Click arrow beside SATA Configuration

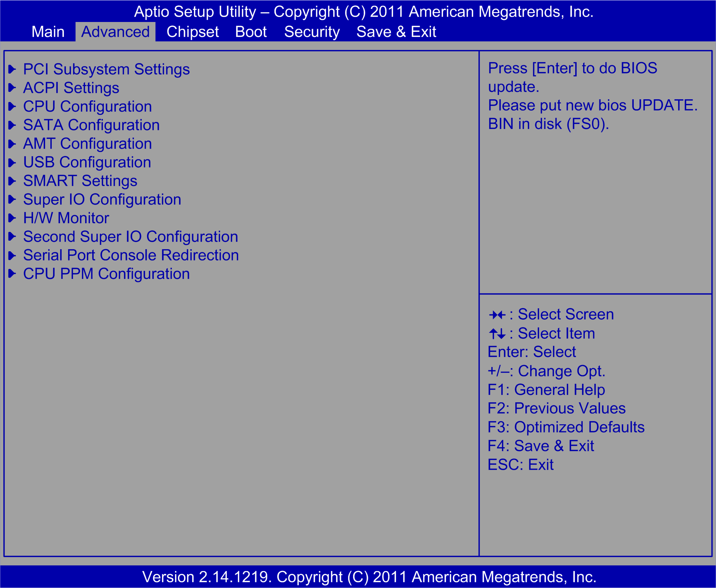12,125
